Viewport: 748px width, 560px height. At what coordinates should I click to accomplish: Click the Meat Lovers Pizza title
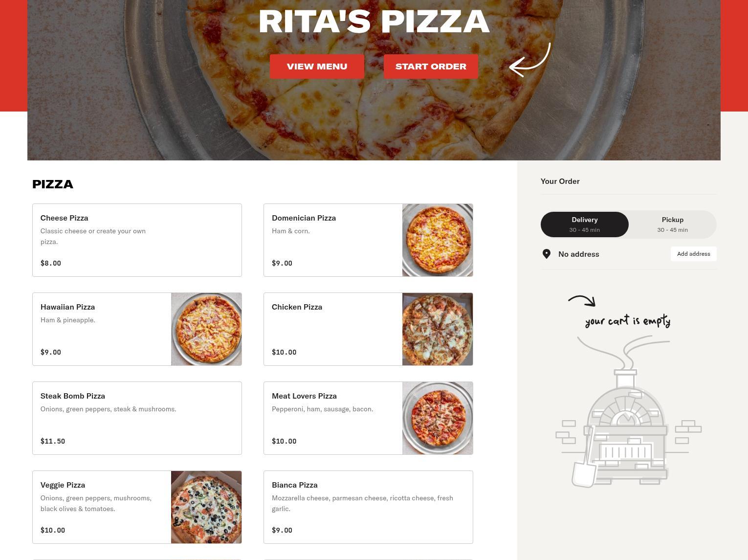[304, 396]
